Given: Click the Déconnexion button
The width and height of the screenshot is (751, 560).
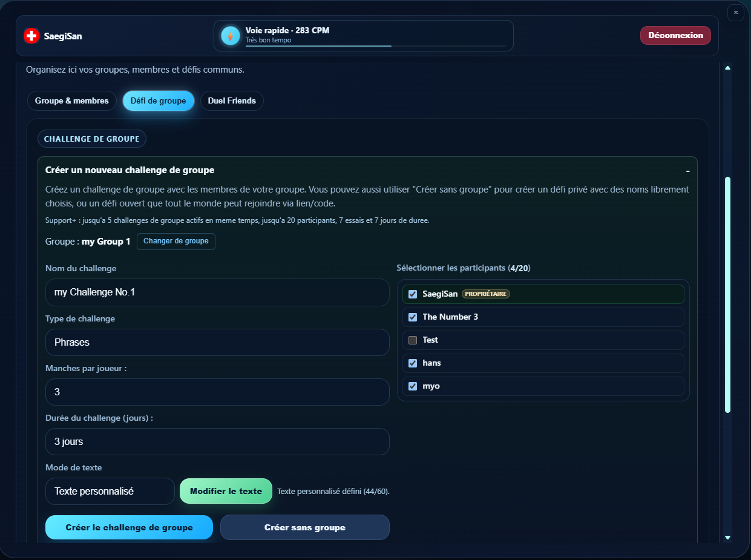Looking at the screenshot, I should click(x=675, y=35).
